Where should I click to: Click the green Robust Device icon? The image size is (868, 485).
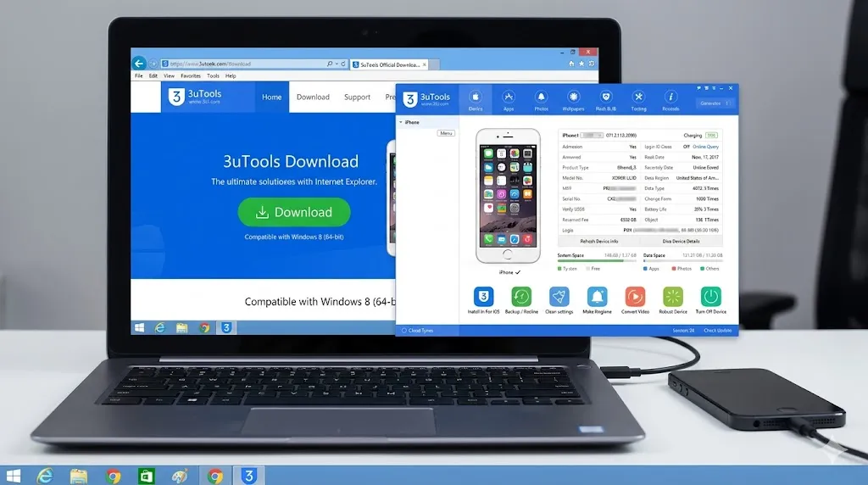point(673,297)
